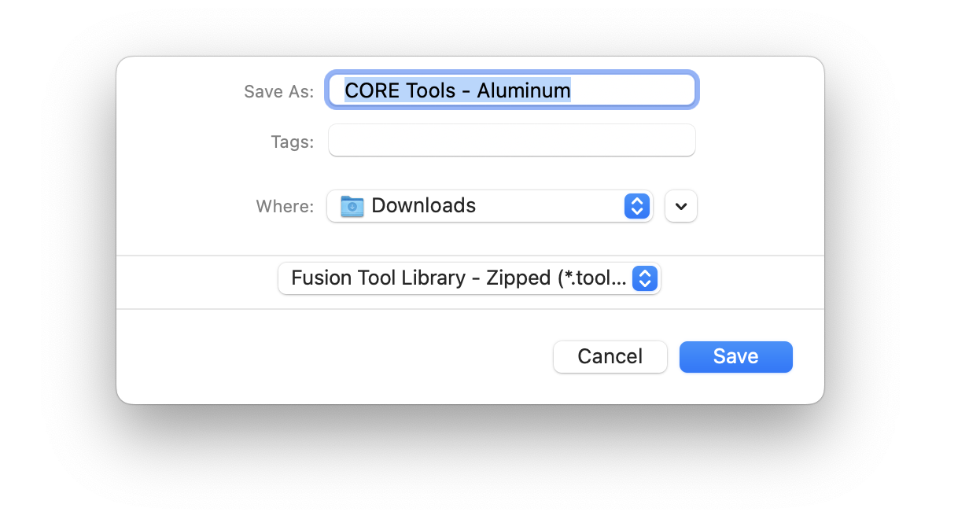Click the Downloads popup menu text

click(423, 206)
